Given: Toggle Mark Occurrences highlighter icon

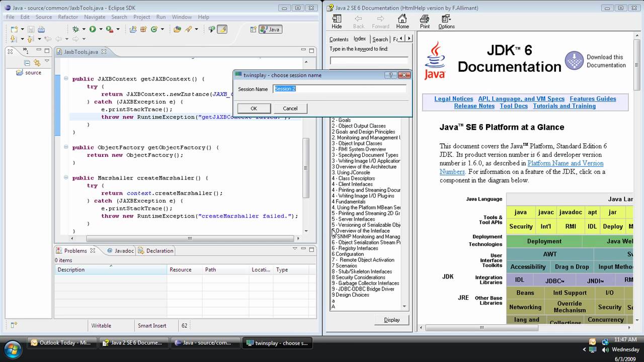Looking at the screenshot, I should (x=222, y=29).
